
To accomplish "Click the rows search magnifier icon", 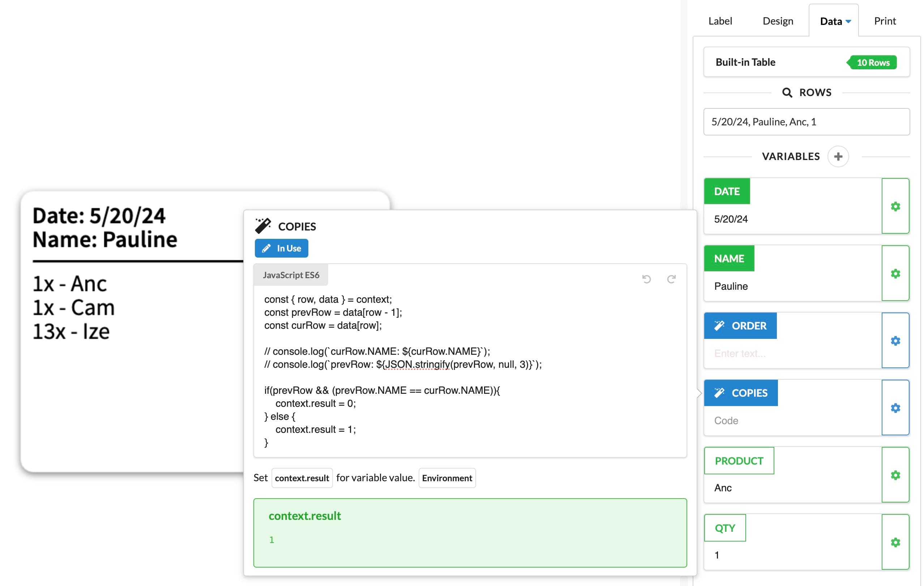I will [x=787, y=92].
